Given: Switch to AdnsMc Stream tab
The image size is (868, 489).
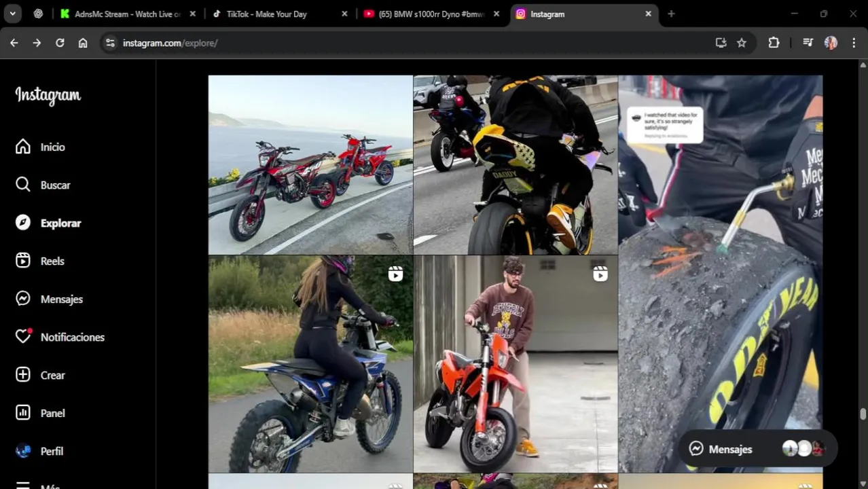Looking at the screenshot, I should [128, 14].
